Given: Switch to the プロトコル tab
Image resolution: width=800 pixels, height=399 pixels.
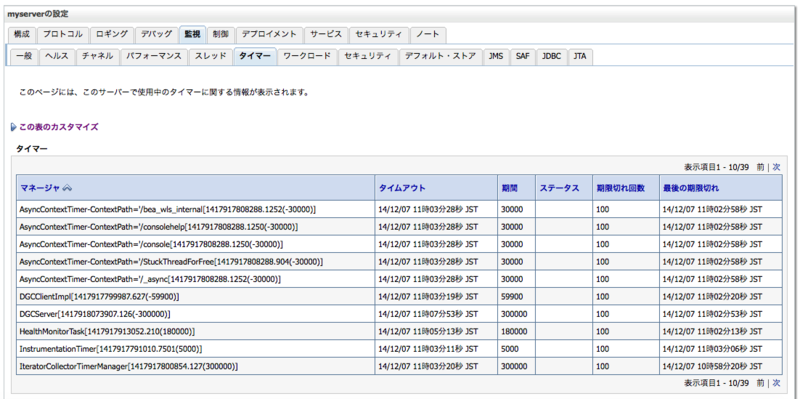Looking at the screenshot, I should pyautogui.click(x=63, y=34).
